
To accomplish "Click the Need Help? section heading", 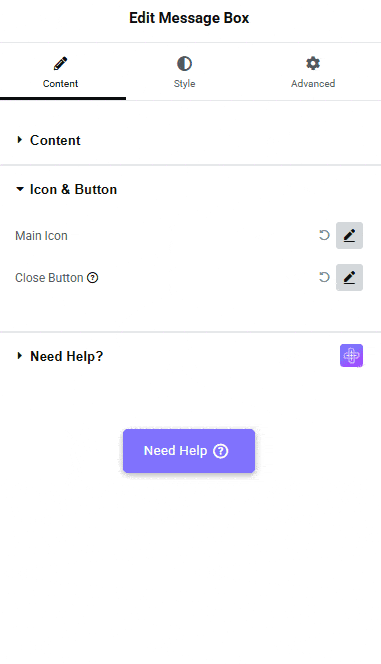I will [x=66, y=356].
